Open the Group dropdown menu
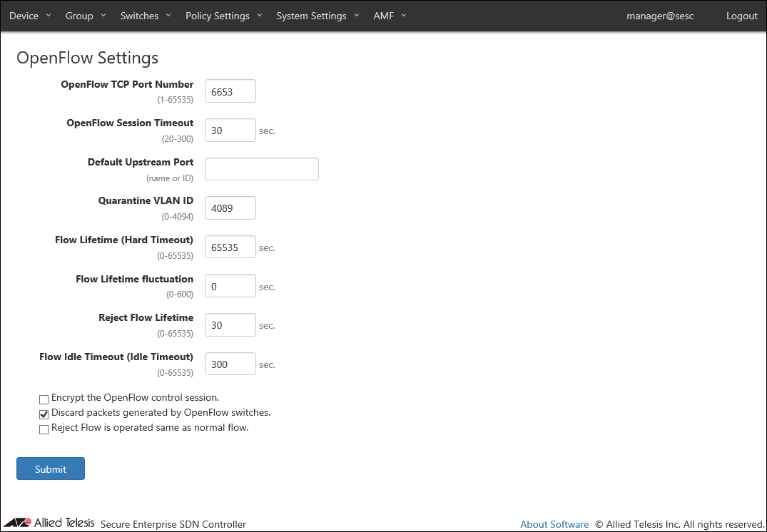 85,16
